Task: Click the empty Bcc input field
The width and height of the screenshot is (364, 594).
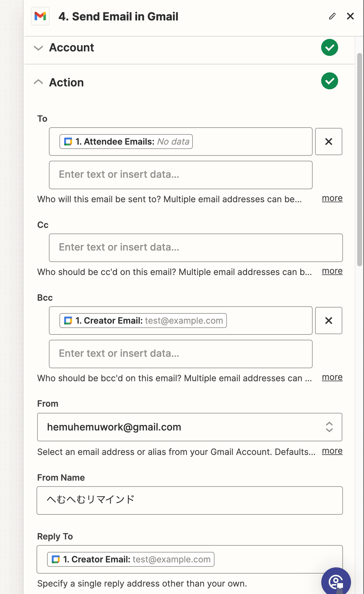Action: point(181,354)
